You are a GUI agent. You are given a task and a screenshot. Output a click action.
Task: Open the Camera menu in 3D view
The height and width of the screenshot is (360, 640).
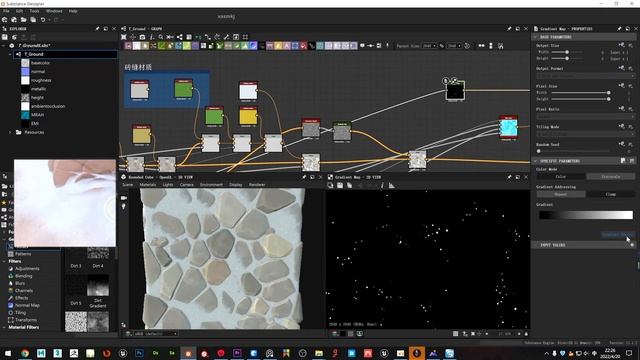[x=187, y=185]
